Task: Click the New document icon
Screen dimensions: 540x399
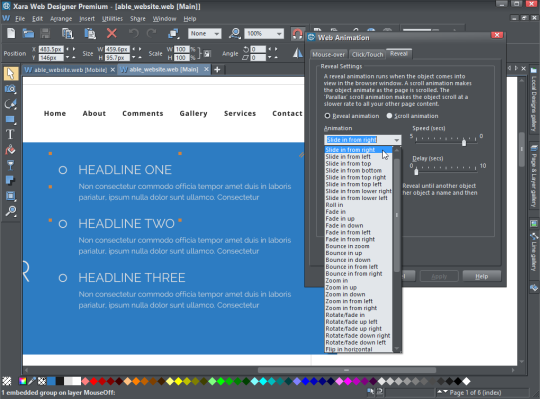Action: tap(11, 33)
